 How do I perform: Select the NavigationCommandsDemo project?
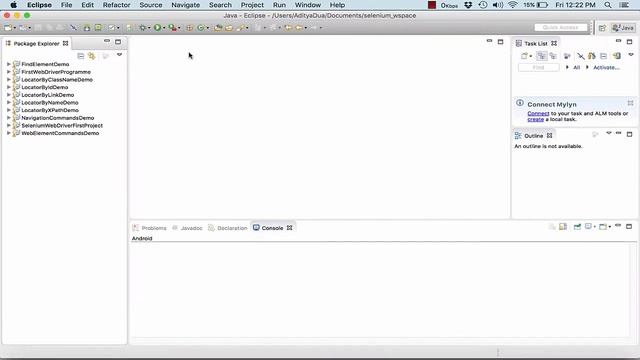coord(58,118)
